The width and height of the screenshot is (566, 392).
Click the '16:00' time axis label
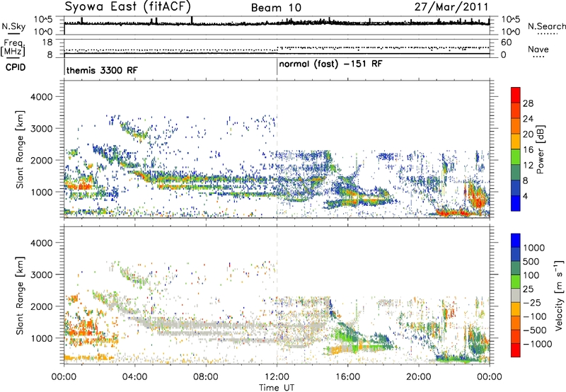point(347,377)
